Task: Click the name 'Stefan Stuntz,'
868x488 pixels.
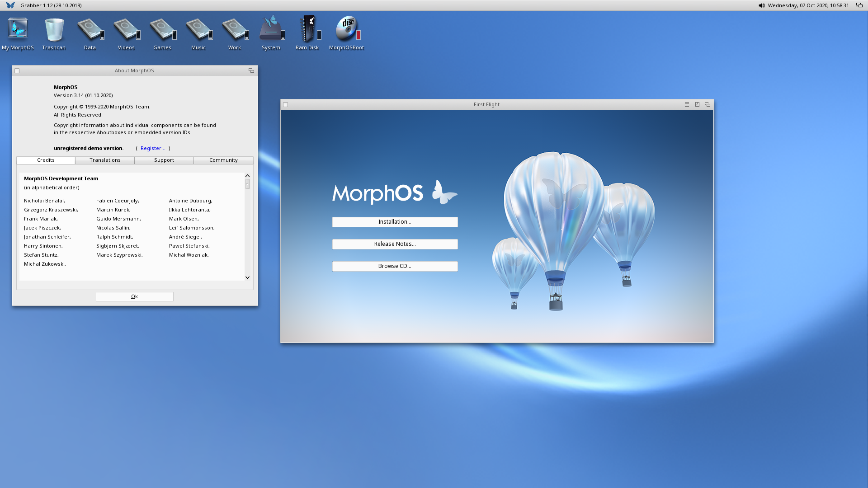Action: 41,255
